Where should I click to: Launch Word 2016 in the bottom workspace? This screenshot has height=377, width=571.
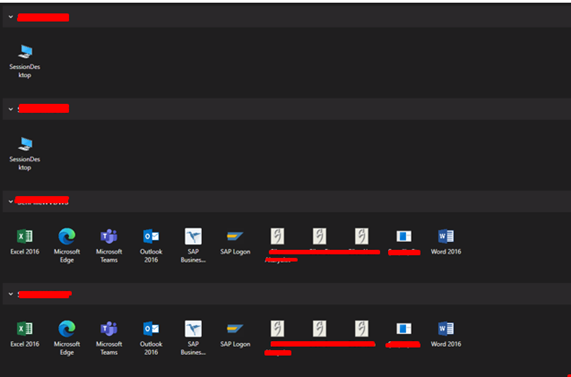pos(446,334)
